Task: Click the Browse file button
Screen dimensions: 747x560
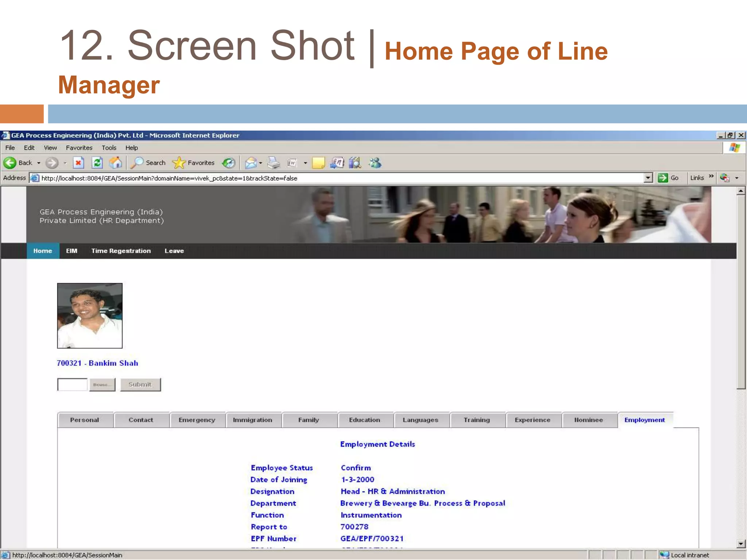Action: point(102,385)
